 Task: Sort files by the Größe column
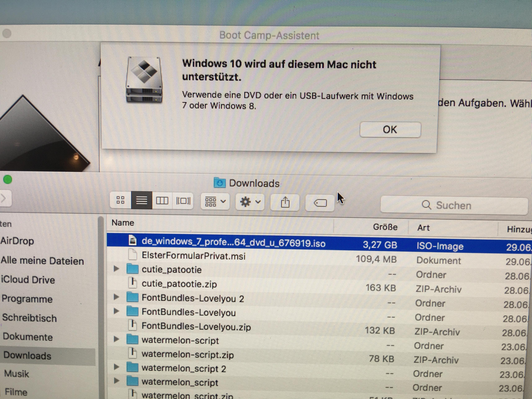click(x=385, y=227)
